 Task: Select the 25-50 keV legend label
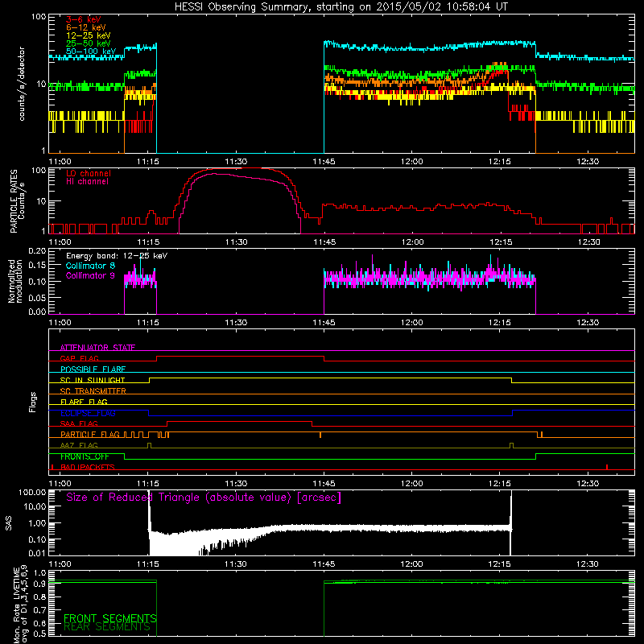89,43
